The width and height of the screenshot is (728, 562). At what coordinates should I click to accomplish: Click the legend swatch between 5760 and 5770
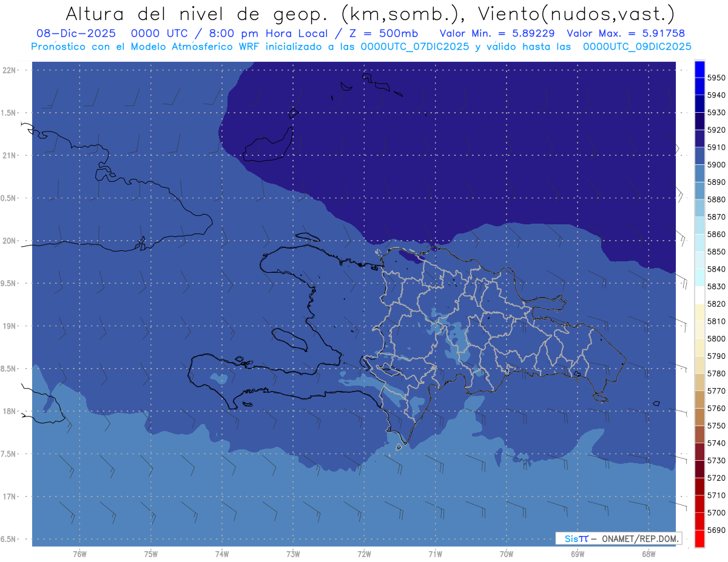tap(699, 400)
